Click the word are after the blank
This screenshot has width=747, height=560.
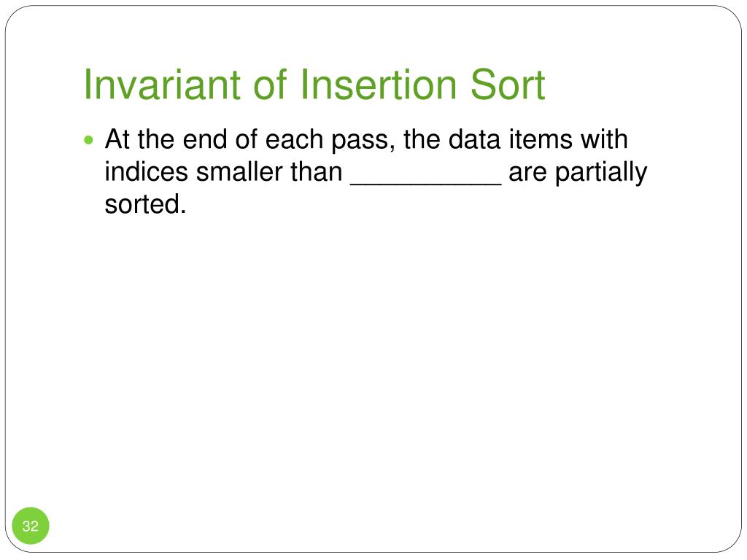point(528,174)
